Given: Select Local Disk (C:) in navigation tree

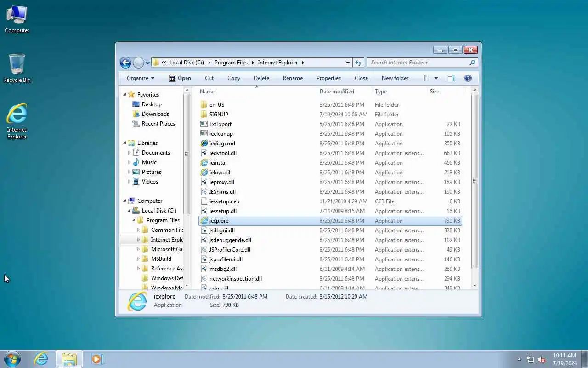Looking at the screenshot, I should (x=159, y=211).
